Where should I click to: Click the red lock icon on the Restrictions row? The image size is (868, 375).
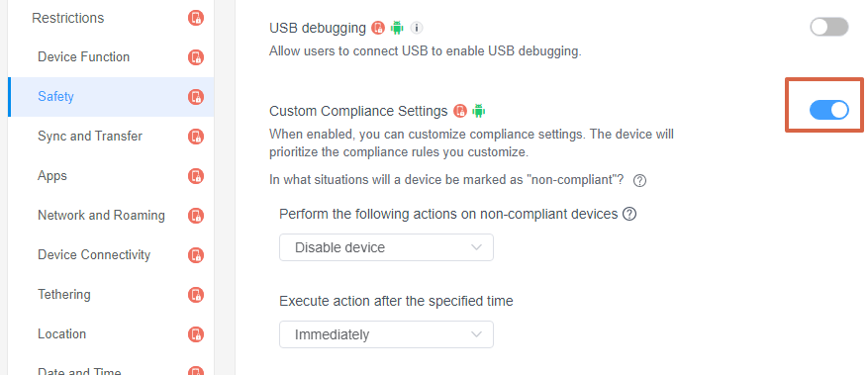[196, 18]
